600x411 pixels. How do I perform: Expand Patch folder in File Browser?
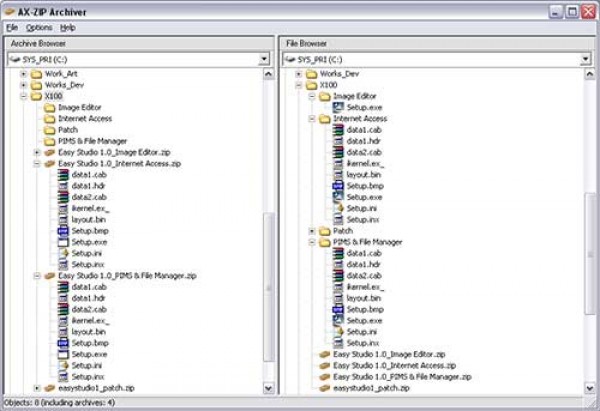[312, 231]
